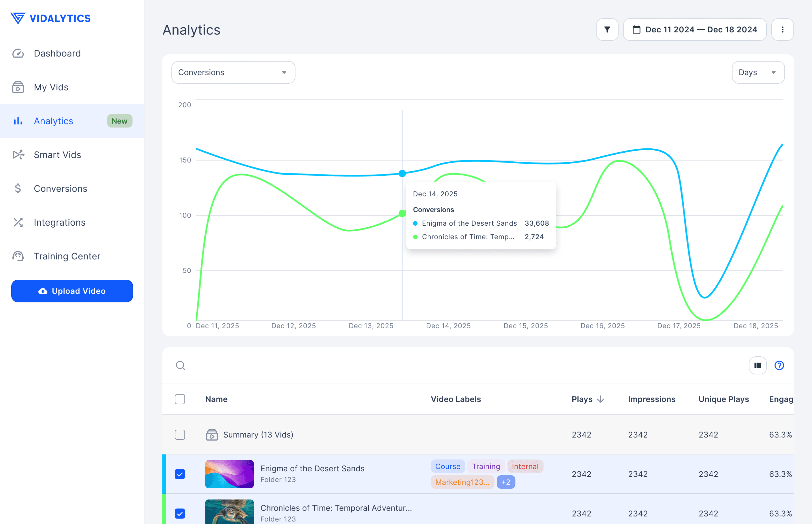The height and width of the screenshot is (524, 812).
Task: Click the Training Center headset icon
Action: [x=18, y=256]
